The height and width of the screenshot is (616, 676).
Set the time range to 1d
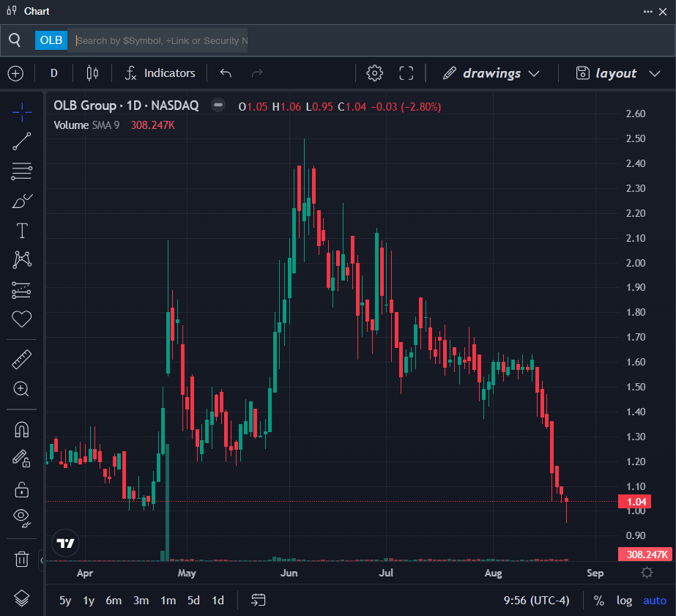click(x=218, y=601)
